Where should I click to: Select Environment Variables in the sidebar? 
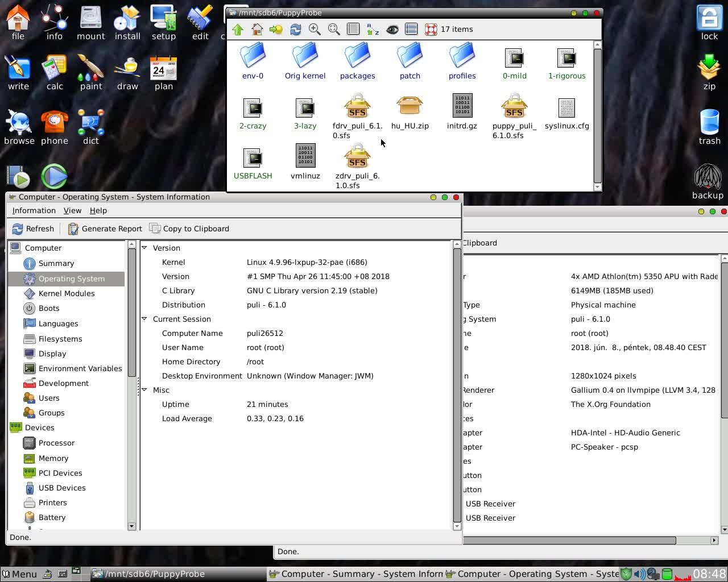[x=80, y=368]
